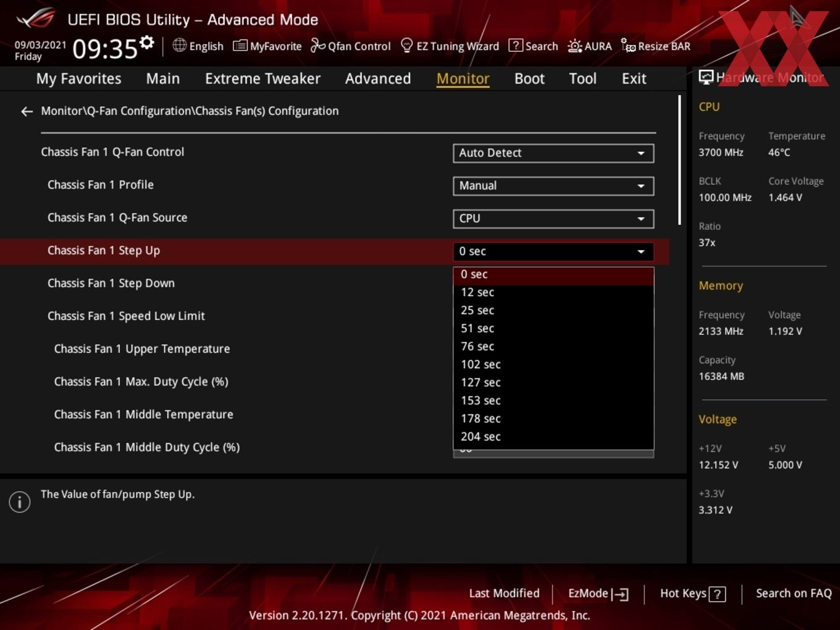Click the EzMode exit arrow icon
The height and width of the screenshot is (630, 840).
620,594
